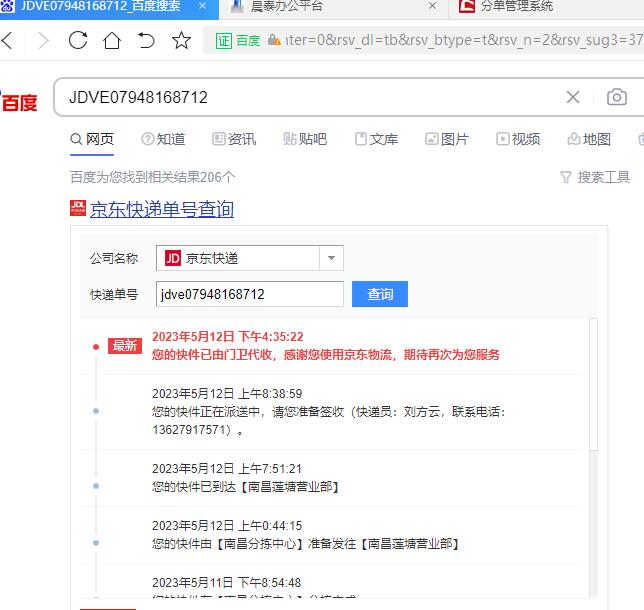
Task: Click the undo/restore closed page icon
Action: [x=146, y=41]
